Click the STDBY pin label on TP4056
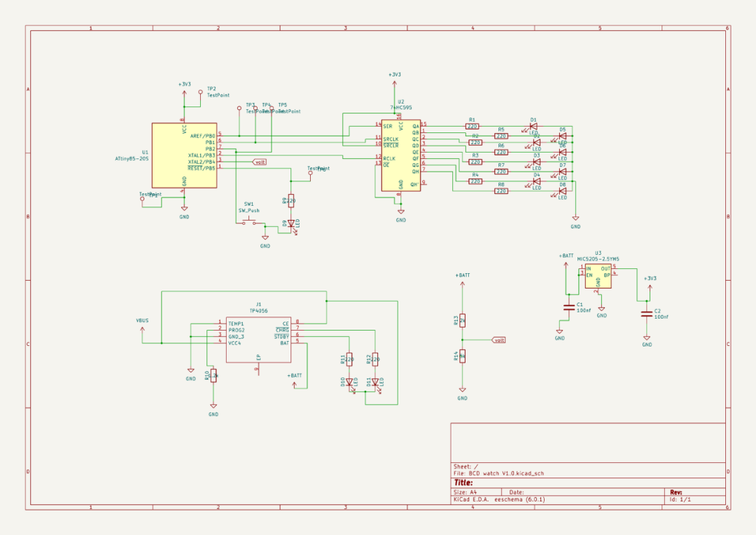This screenshot has width=756, height=535. pos(281,337)
